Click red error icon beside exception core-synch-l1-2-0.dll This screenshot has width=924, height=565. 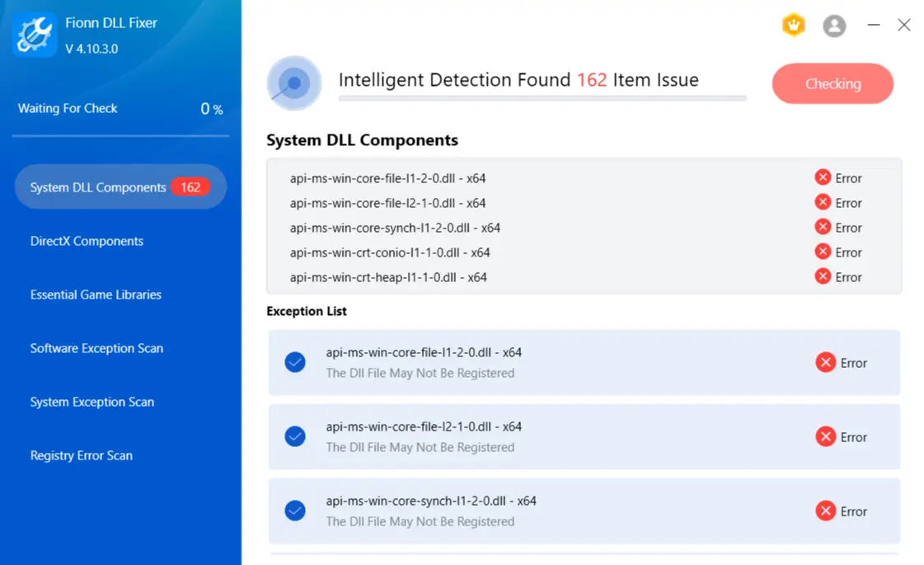tap(825, 511)
